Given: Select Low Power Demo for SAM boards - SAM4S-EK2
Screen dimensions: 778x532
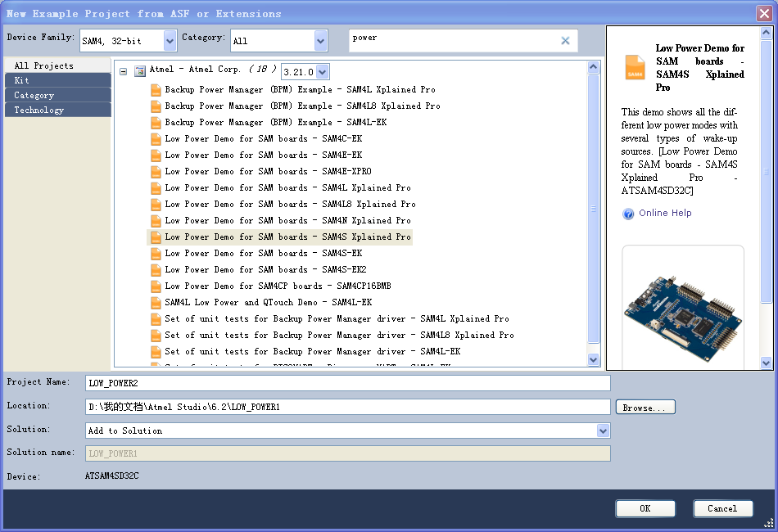Looking at the screenshot, I should [x=265, y=270].
